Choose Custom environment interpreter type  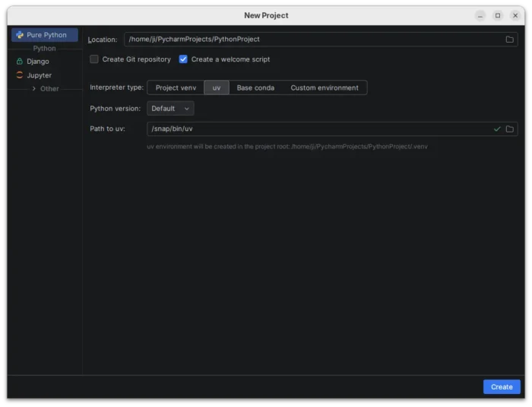click(325, 88)
